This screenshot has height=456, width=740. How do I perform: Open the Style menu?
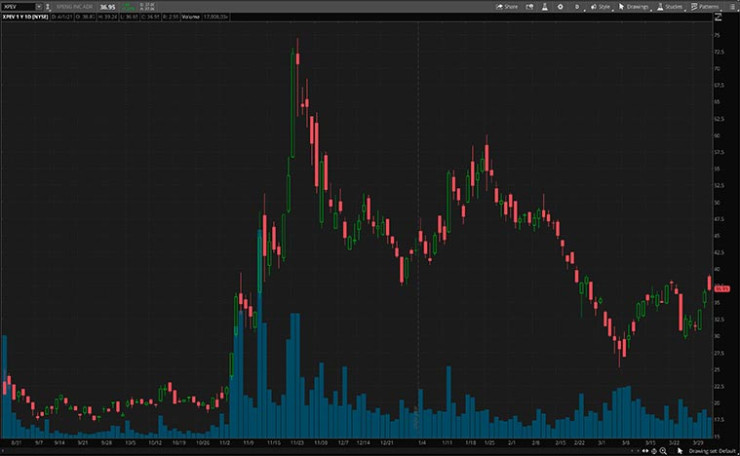599,6
